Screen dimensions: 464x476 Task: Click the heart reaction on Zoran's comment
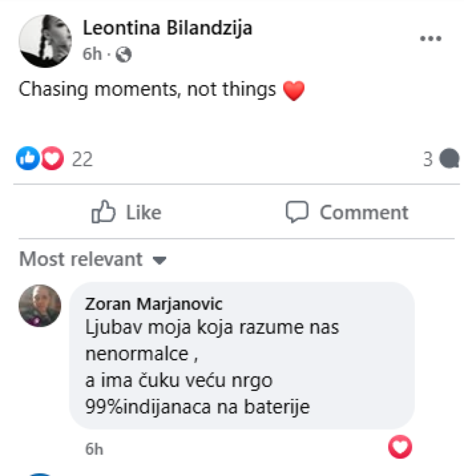400,448
